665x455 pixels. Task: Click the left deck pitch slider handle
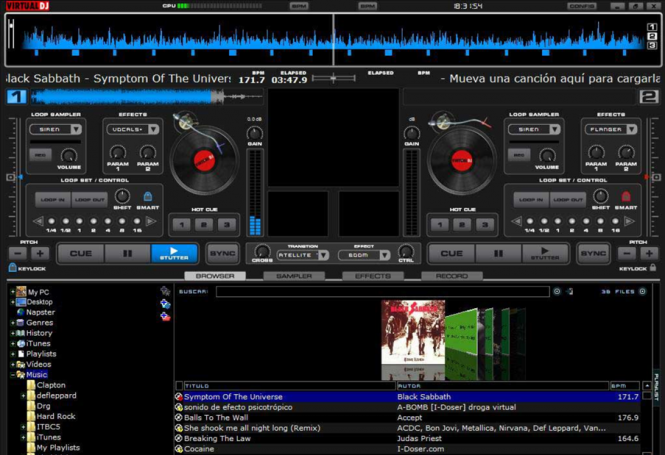click(11, 178)
